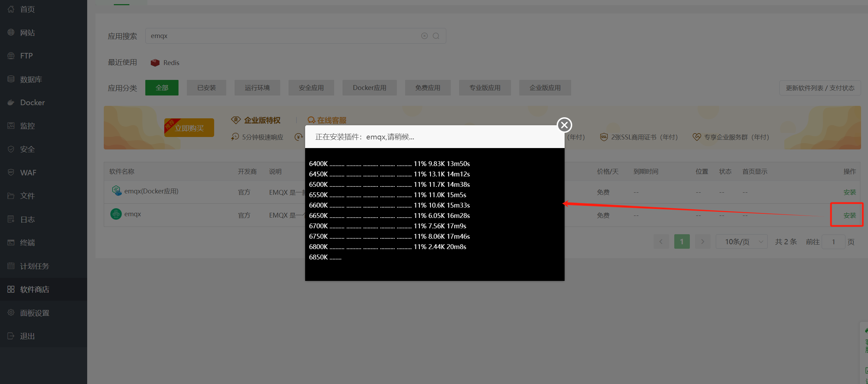Click the 到期时间 column header
The width and height of the screenshot is (868, 384).
click(x=646, y=172)
